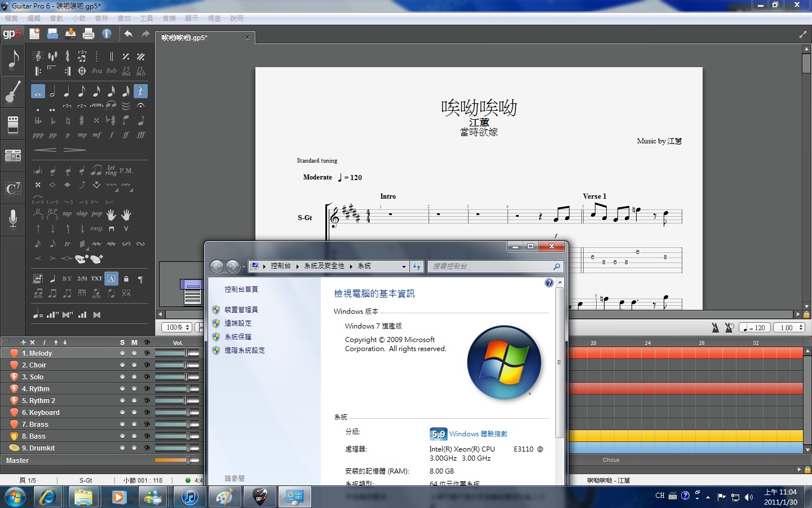Viewport: 812px width, 508px height.
Task: Open the mastering rack panel
Action: (x=13, y=155)
